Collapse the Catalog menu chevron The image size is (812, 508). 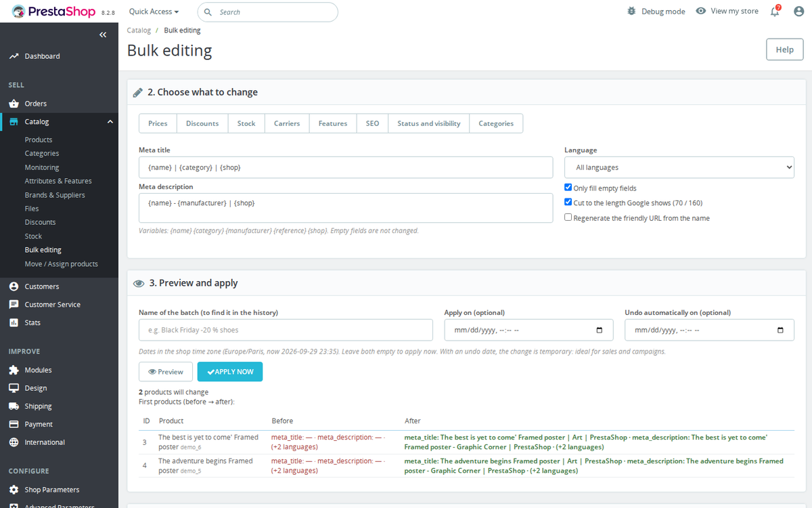coord(110,122)
